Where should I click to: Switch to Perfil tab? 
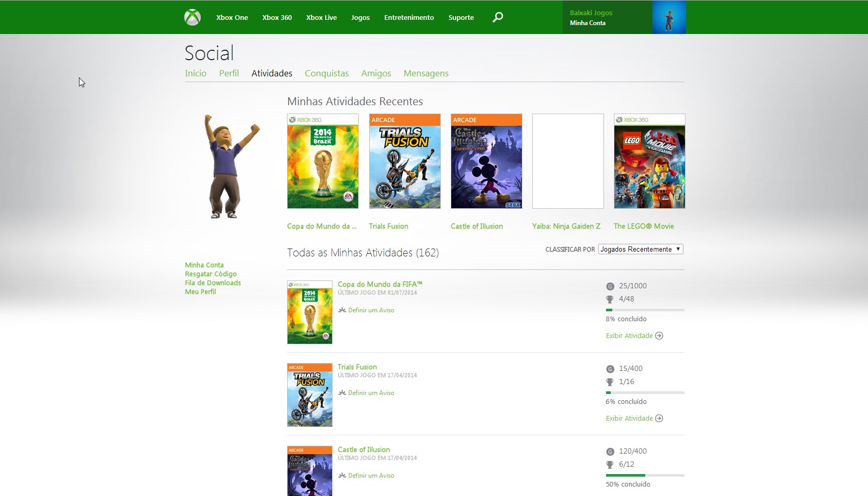coord(229,73)
